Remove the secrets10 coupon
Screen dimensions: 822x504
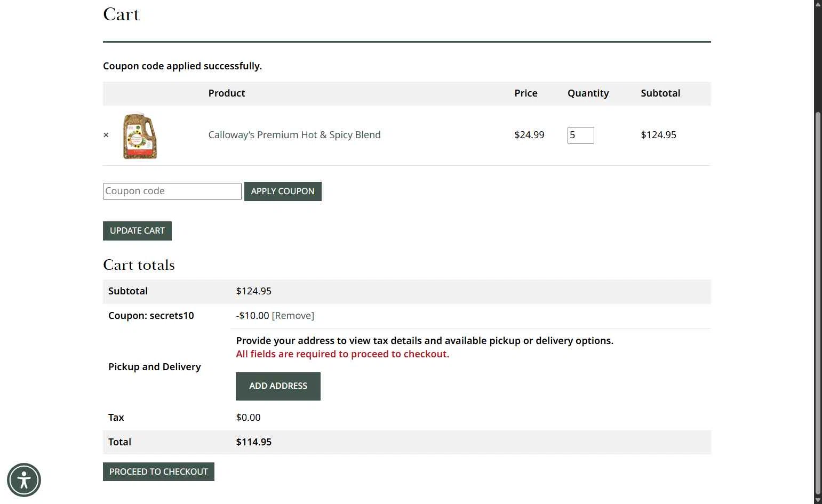click(x=293, y=316)
